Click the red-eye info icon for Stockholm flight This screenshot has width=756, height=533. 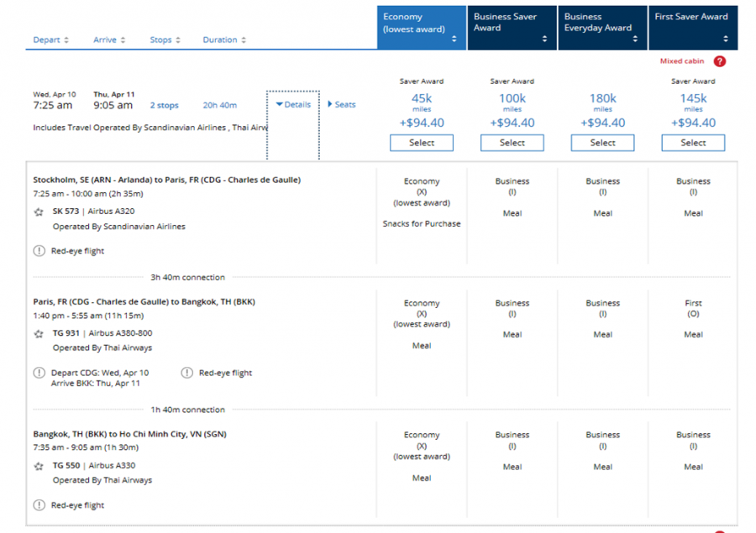(39, 251)
